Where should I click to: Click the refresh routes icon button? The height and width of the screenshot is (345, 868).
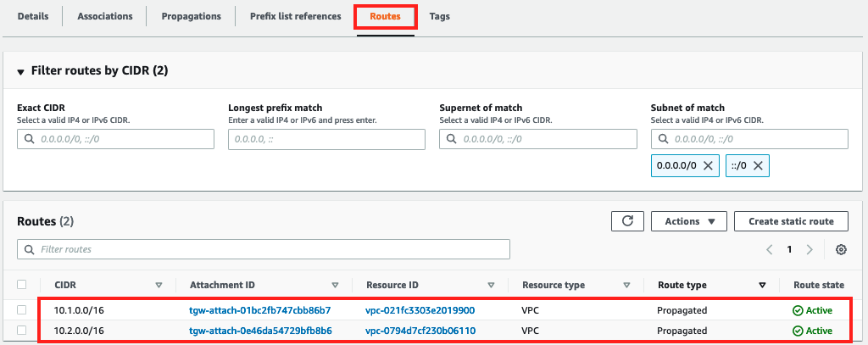click(627, 221)
